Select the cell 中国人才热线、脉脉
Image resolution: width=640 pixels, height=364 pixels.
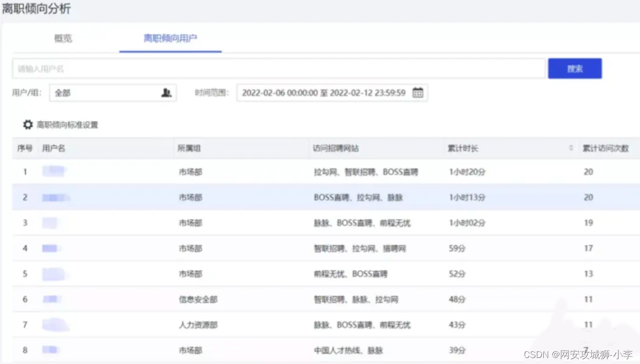point(348,350)
